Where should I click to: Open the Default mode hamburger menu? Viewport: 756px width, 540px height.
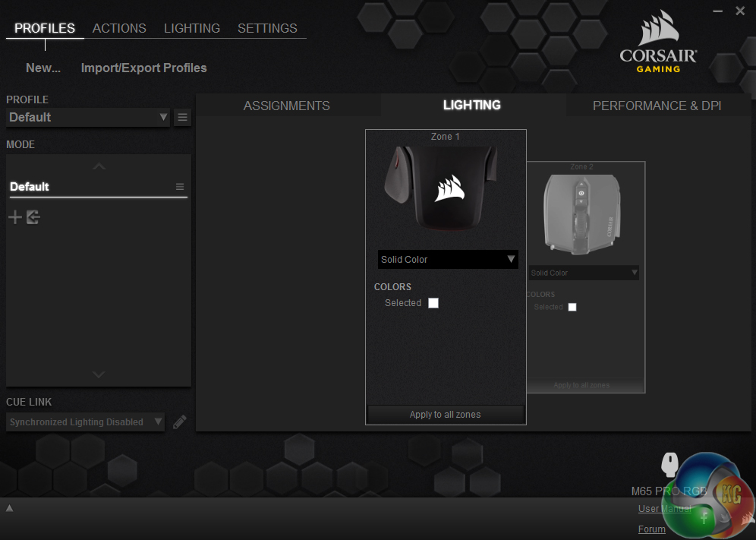point(180,187)
